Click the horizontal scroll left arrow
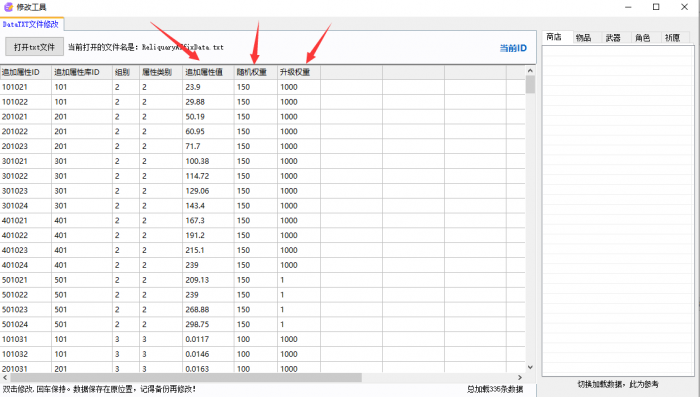This screenshot has height=397, width=700. click(x=5, y=378)
